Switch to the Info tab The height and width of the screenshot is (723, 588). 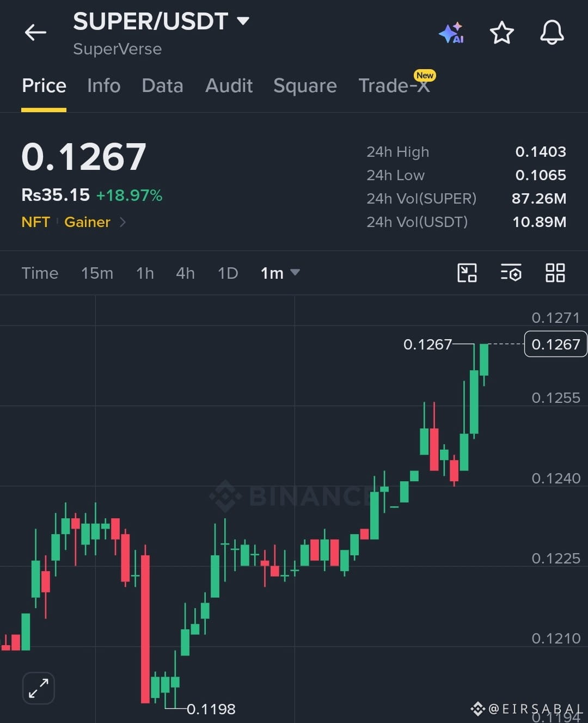(103, 85)
